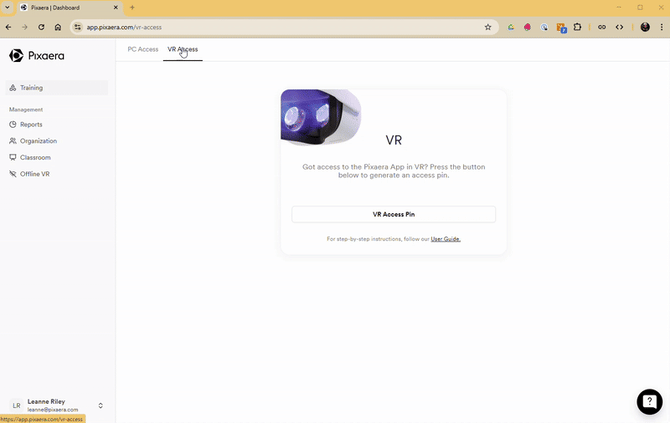
Task: Open the help chat widget
Action: [x=649, y=402]
